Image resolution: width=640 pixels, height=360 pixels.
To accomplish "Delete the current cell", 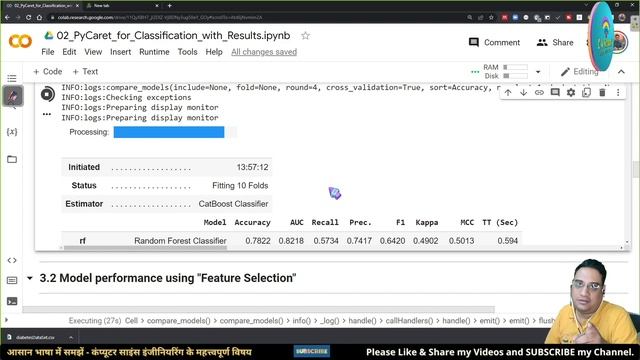I will (602, 93).
